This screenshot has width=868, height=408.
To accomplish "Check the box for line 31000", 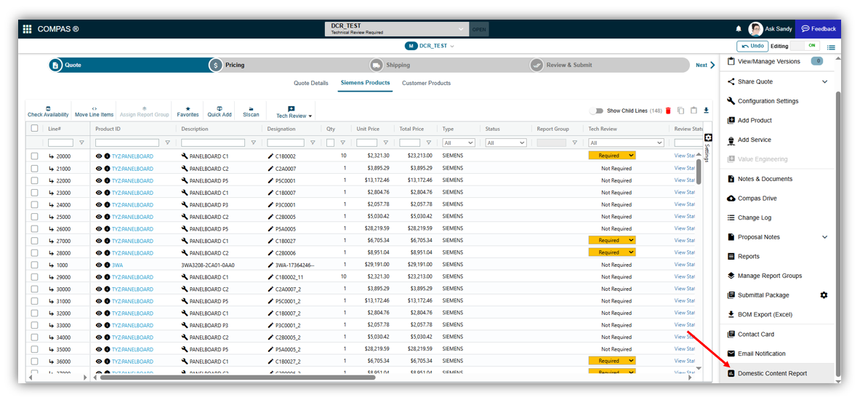I will click(35, 301).
